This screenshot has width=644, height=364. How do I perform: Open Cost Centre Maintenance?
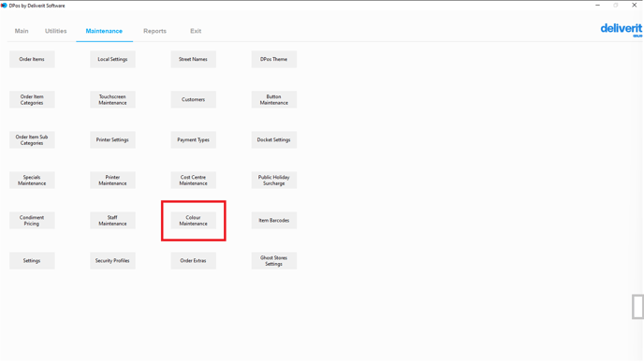[194, 181]
